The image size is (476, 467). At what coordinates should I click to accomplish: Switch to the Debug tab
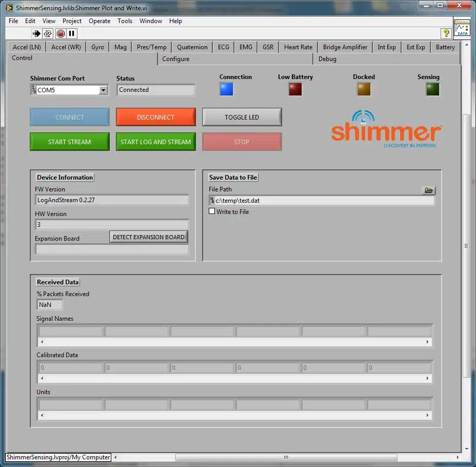[386, 59]
